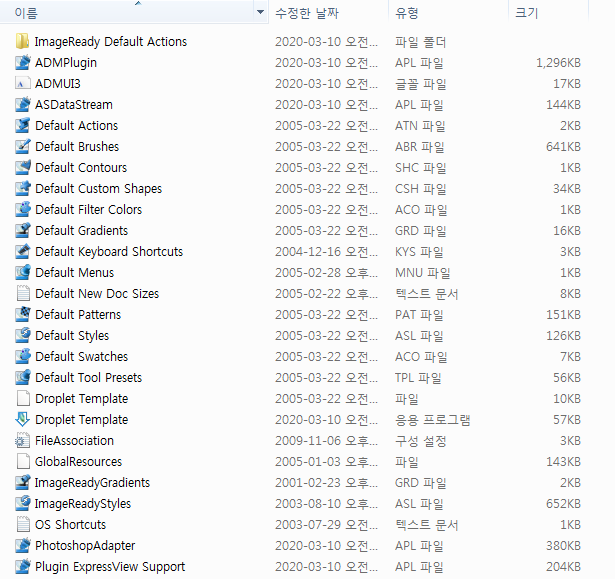
Task: Select the file name GlobalResources
Action: click(x=78, y=462)
